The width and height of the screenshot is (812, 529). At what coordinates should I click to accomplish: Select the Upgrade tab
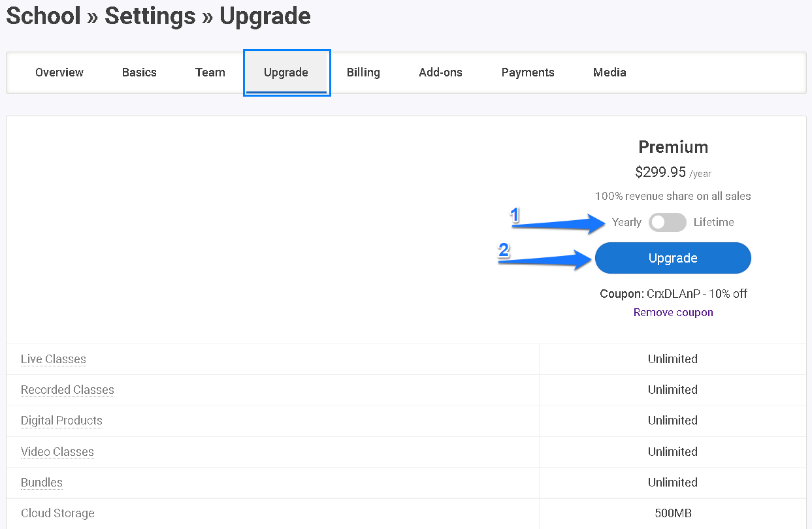coord(286,72)
